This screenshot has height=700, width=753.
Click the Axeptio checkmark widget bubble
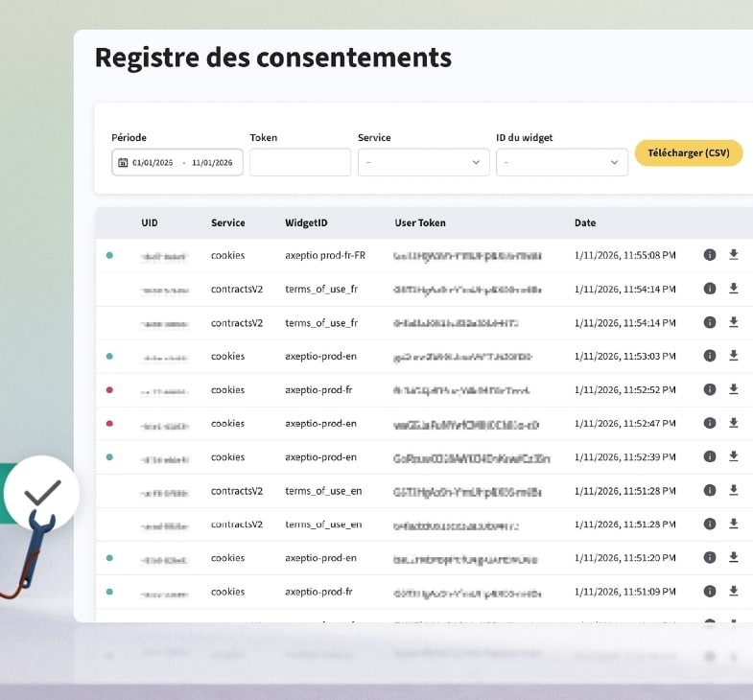[42, 493]
